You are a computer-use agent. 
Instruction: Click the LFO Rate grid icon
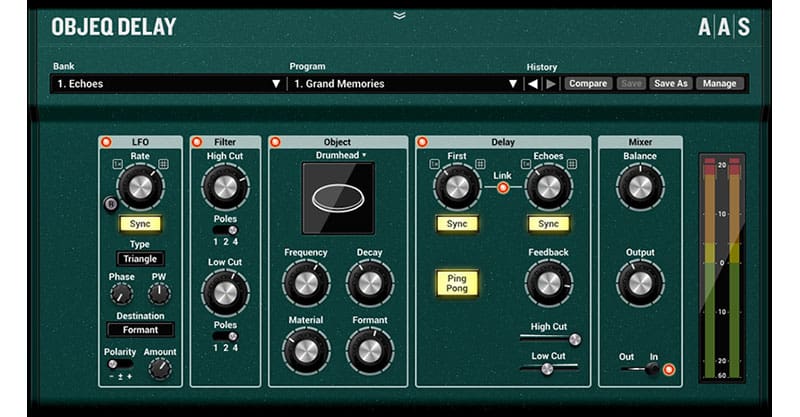[163, 164]
